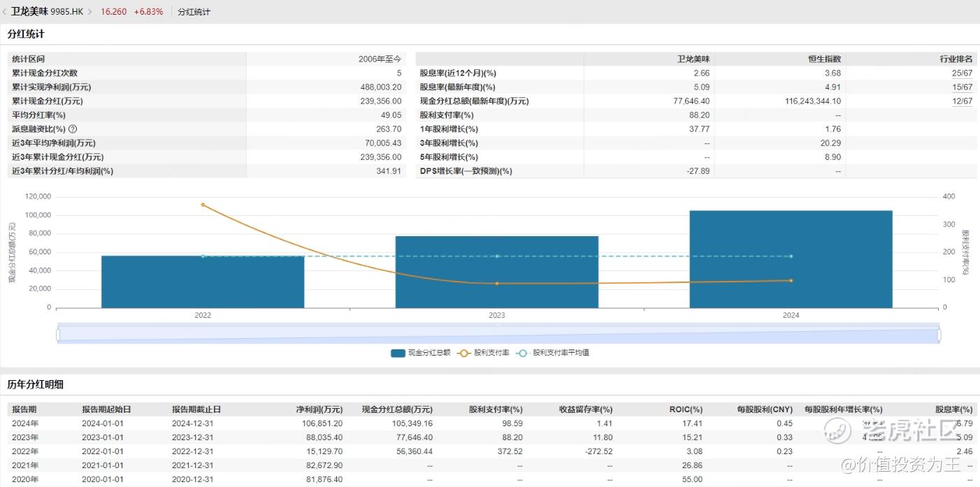Screen dimensions: 980x487
Task: Click cash dividend value 77,646.40 in 2023年 row
Action: [414, 437]
